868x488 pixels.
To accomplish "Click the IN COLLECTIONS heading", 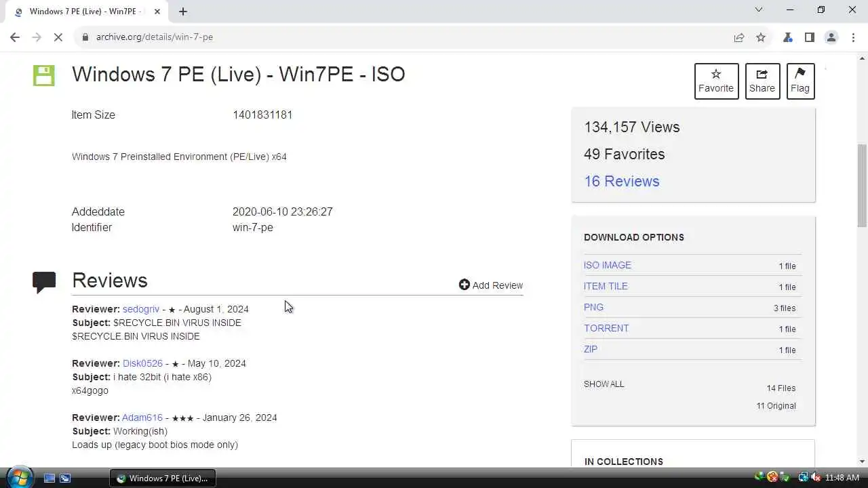I will [624, 462].
